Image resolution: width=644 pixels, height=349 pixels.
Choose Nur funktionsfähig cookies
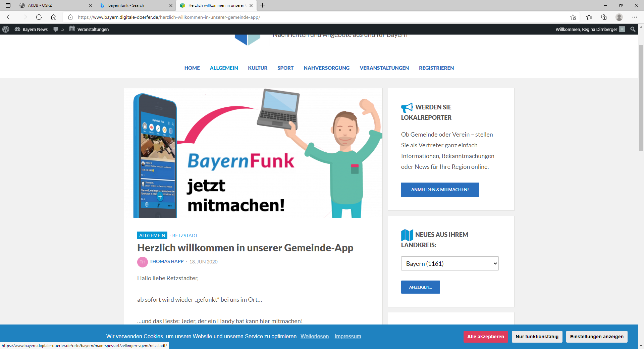[x=537, y=337]
